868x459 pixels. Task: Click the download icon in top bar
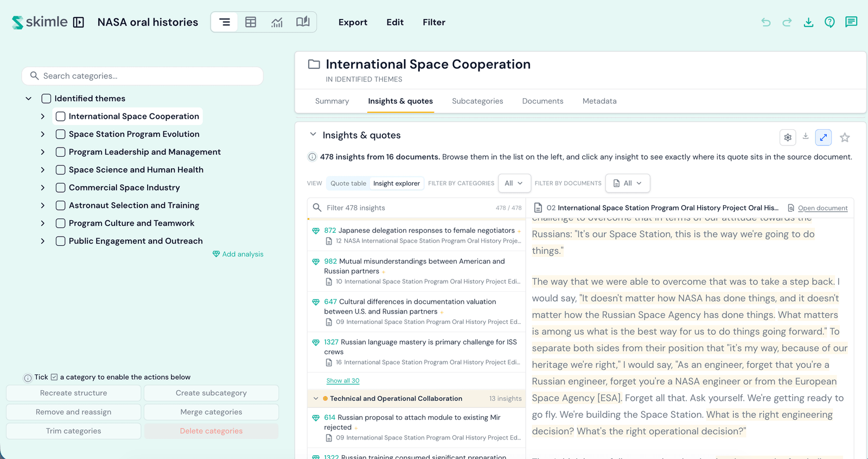point(808,22)
